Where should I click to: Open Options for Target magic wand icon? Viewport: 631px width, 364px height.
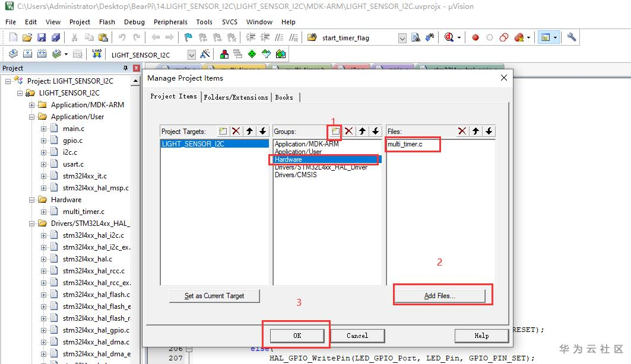205,53
